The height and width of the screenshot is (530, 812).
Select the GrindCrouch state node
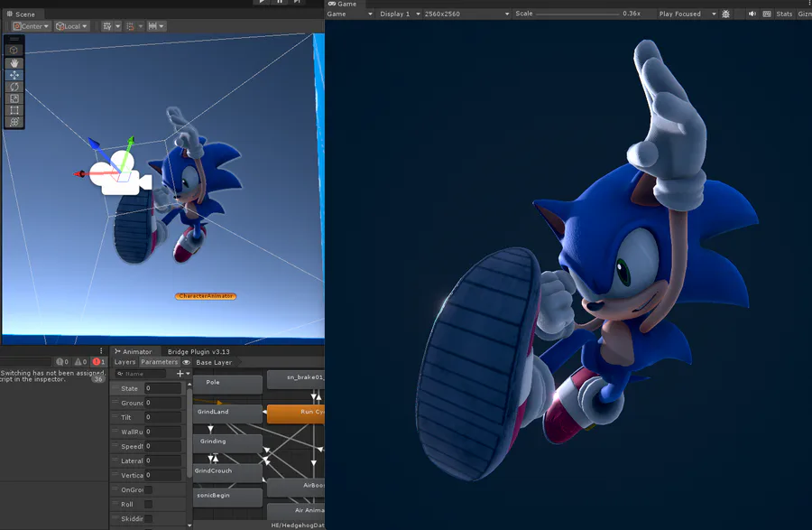click(x=227, y=472)
